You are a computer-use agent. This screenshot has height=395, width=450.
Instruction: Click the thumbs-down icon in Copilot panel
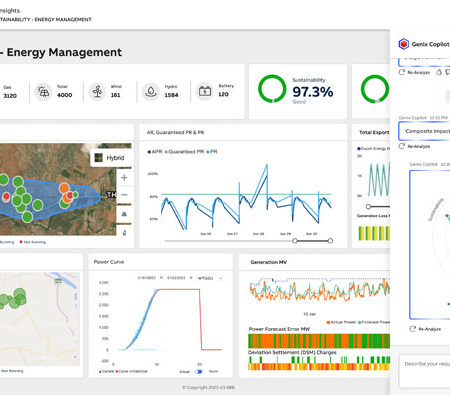[448, 72]
